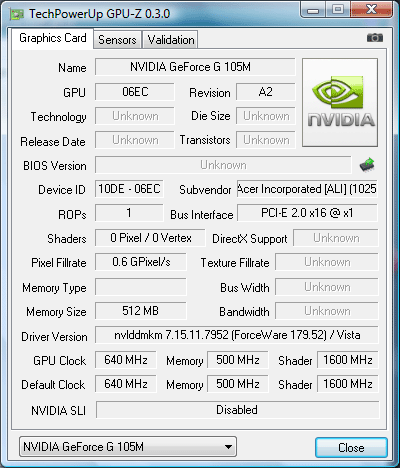This screenshot has width=400, height=468.
Task: Click the ROPs field showing 1
Action: click(x=129, y=213)
